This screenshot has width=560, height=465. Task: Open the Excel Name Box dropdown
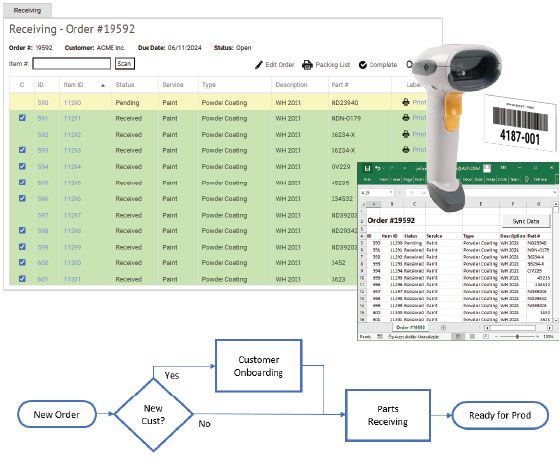click(x=391, y=192)
